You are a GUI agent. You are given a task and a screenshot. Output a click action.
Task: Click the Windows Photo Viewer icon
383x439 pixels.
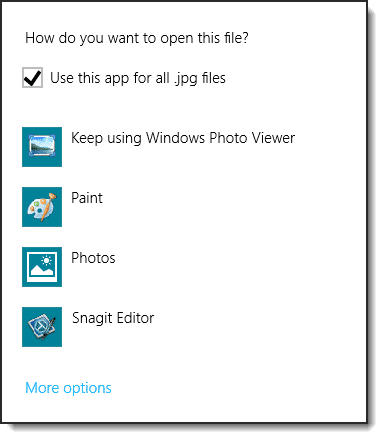[42, 147]
